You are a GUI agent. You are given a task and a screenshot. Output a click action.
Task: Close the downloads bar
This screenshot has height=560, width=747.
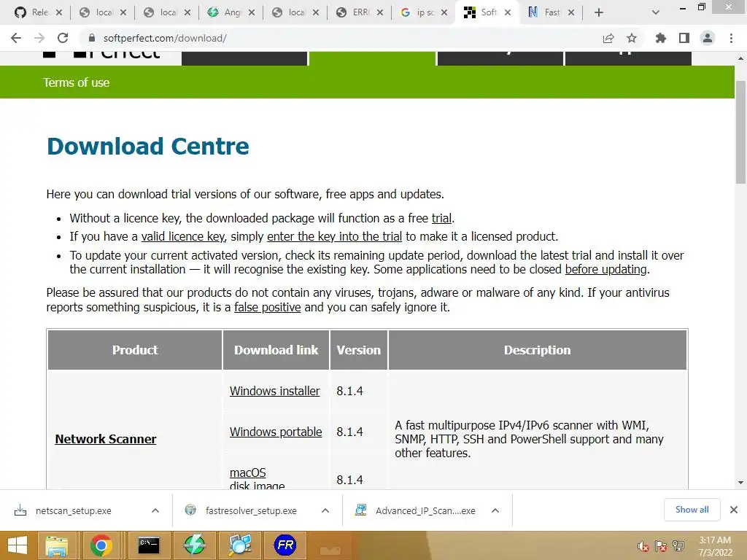(734, 510)
